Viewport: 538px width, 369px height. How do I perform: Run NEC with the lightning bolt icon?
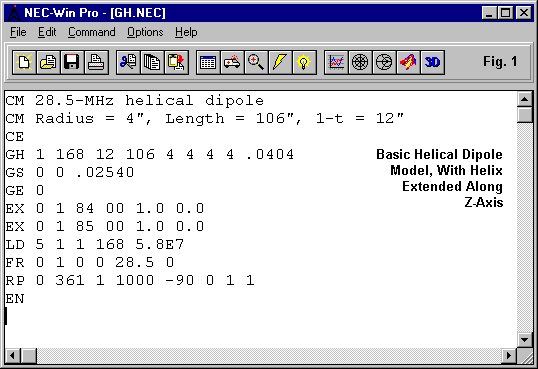click(x=280, y=62)
